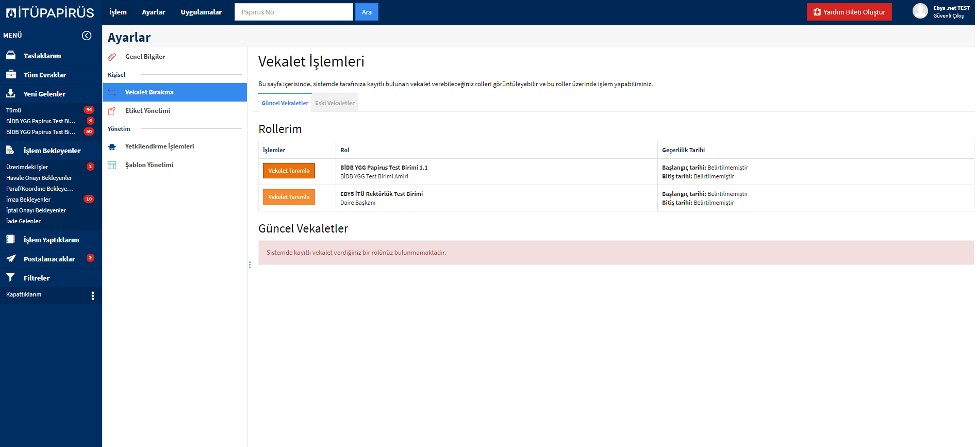Viewport: 977px width, 447px height.
Task: Open İmza Bekleyenler list
Action: point(28,199)
